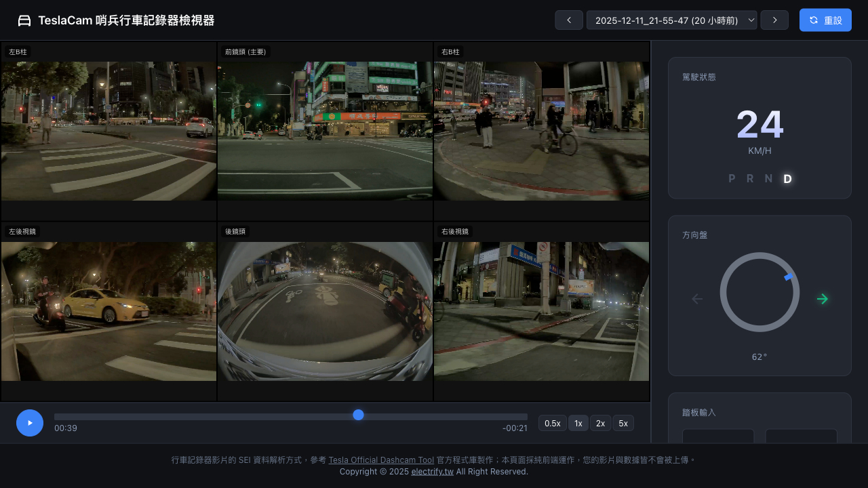The width and height of the screenshot is (868, 488).
Task: Open the electrify.tw footer link
Action: click(432, 472)
